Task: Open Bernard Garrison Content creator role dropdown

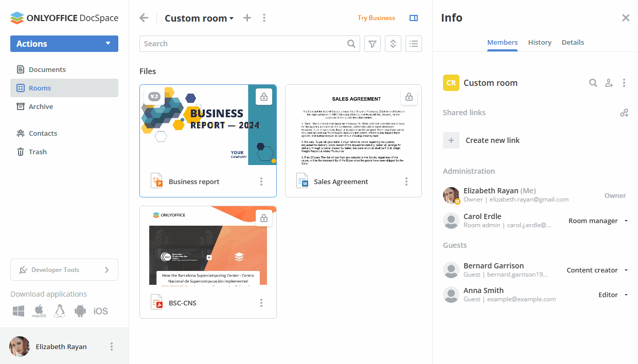Action: click(x=597, y=270)
